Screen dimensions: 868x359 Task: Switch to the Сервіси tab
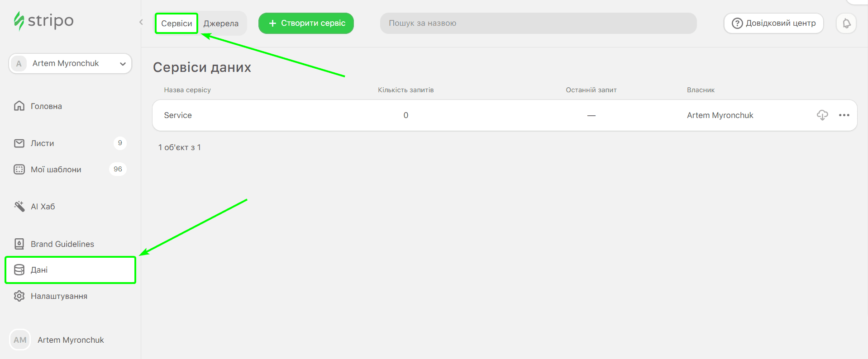[x=176, y=24]
